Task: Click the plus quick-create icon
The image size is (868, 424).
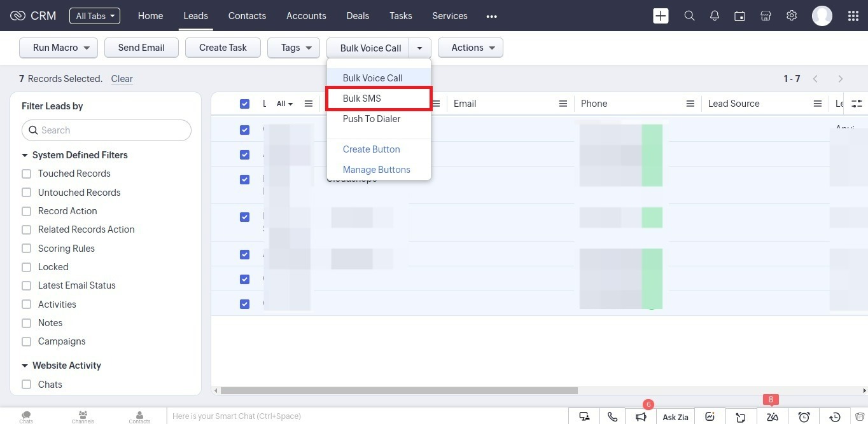Action: click(x=661, y=16)
